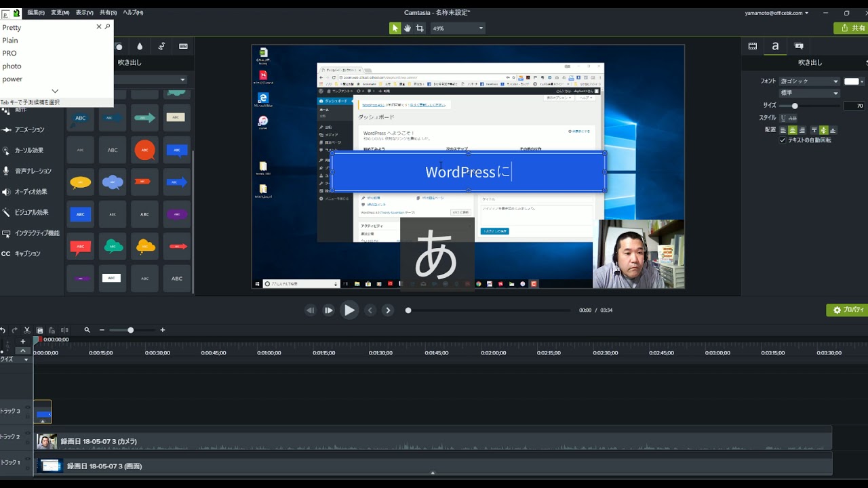Split clip at playhead
This screenshot has height=488, width=868.
(64, 330)
